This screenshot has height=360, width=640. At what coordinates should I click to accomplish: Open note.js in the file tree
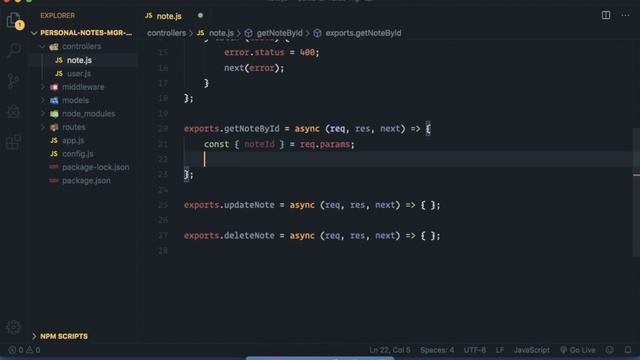point(79,60)
